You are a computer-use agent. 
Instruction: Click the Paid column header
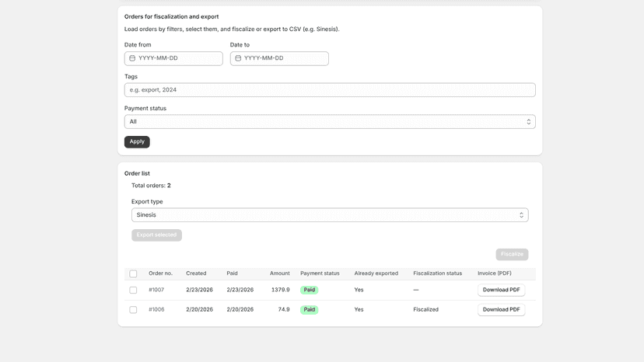(x=232, y=273)
